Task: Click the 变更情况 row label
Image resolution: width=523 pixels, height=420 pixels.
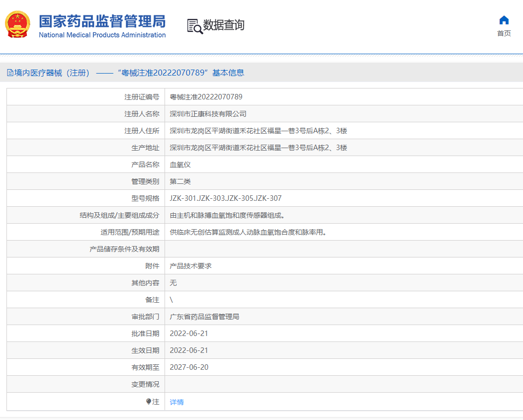Action: [x=146, y=384]
